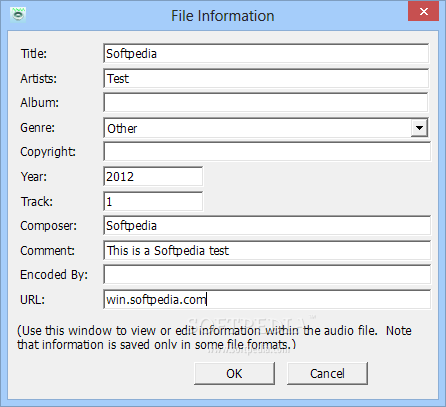Select the Year field showing 2012
The height and width of the screenshot is (407, 446).
(x=153, y=176)
